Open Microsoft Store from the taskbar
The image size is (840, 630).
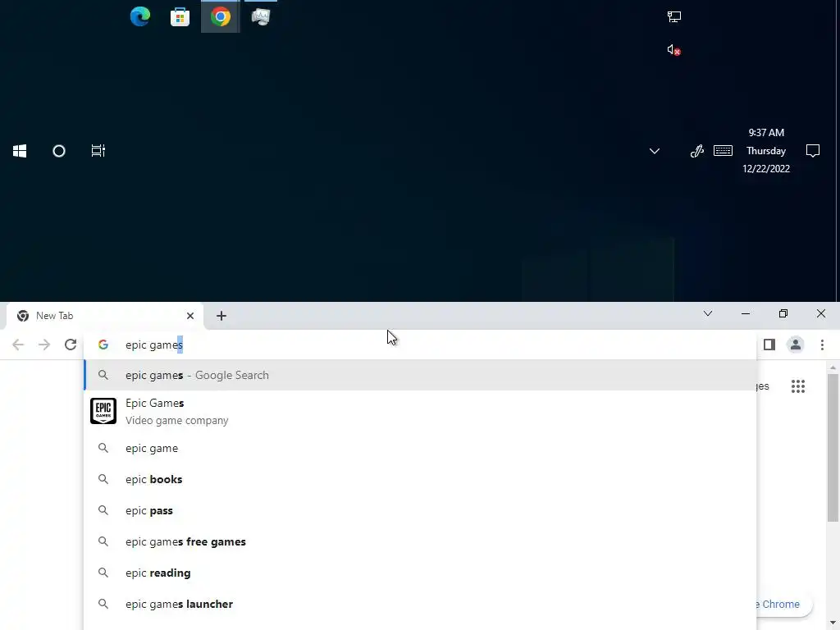(x=180, y=17)
